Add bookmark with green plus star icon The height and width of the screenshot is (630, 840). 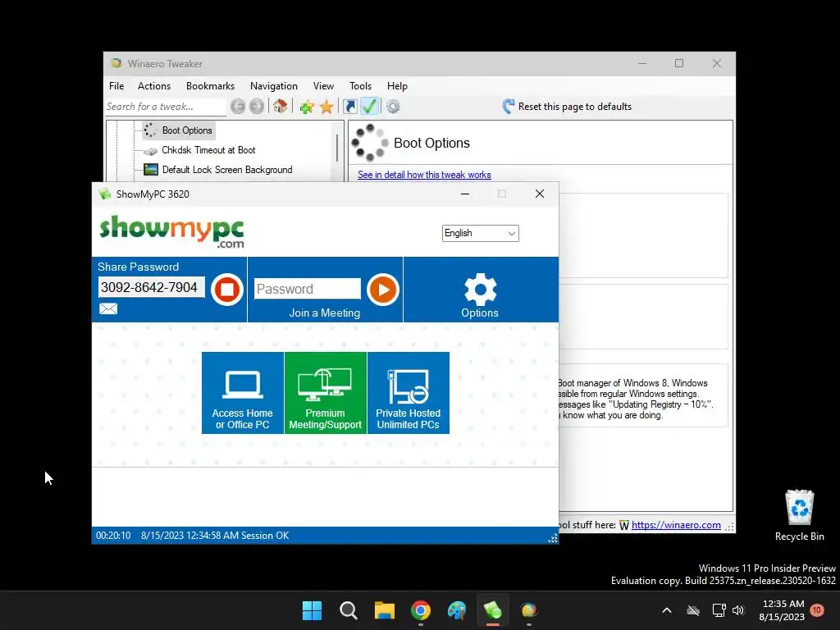coord(307,107)
